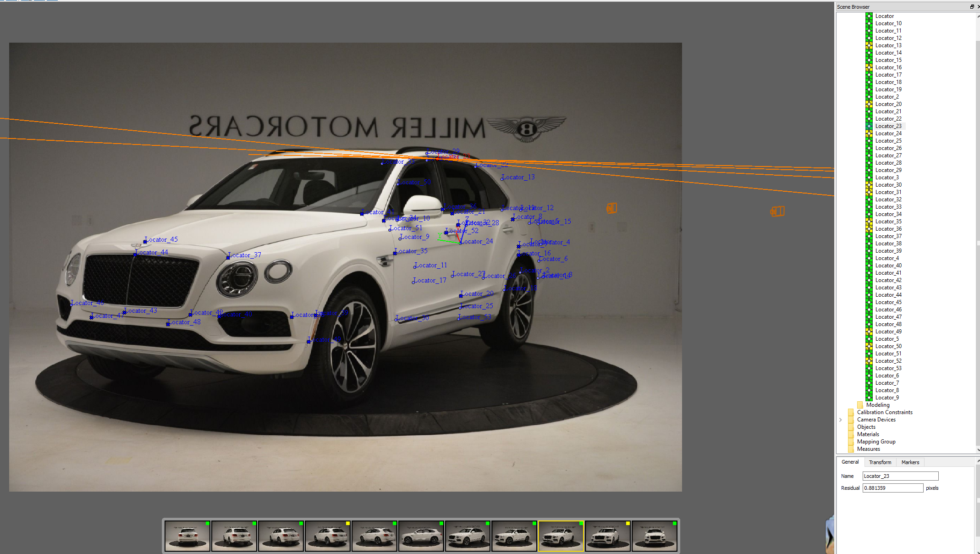This screenshot has height=554, width=980.
Task: Select the first rear-view car thumbnail
Action: coord(187,536)
